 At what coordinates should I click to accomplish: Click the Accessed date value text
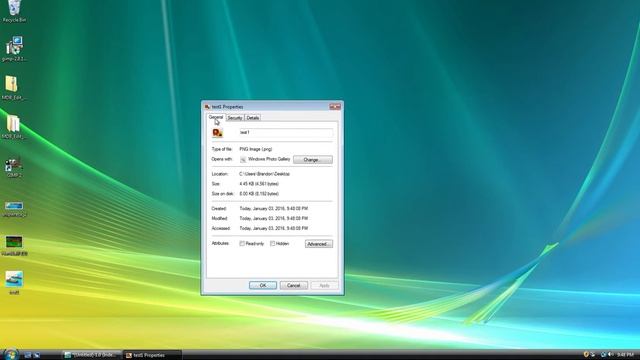(x=273, y=229)
